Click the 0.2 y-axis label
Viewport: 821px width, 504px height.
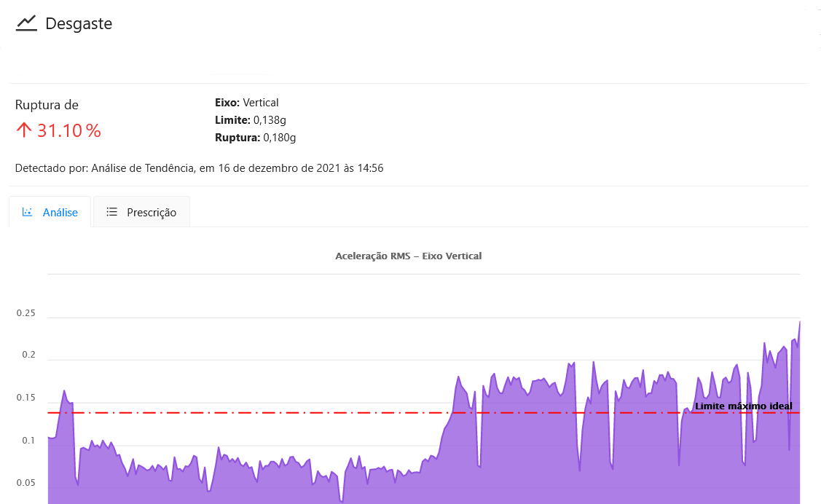coord(29,355)
